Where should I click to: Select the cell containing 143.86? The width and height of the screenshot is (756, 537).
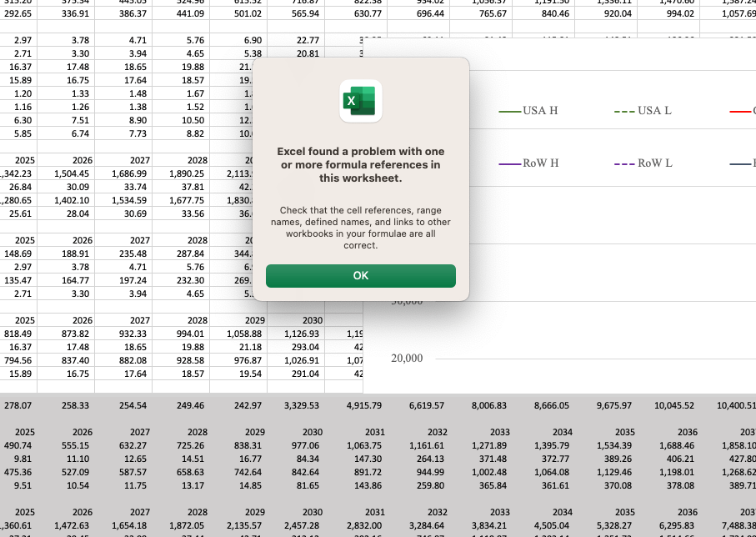[356, 486]
